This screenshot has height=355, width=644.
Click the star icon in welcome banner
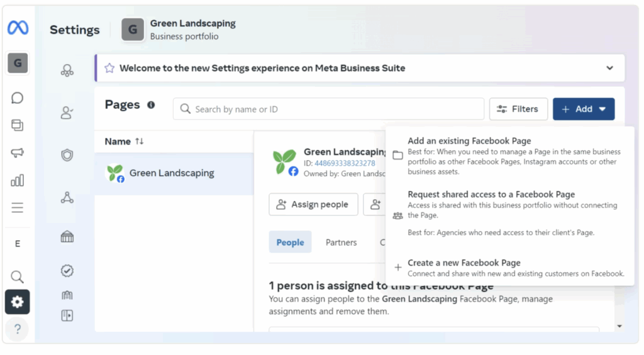[109, 68]
